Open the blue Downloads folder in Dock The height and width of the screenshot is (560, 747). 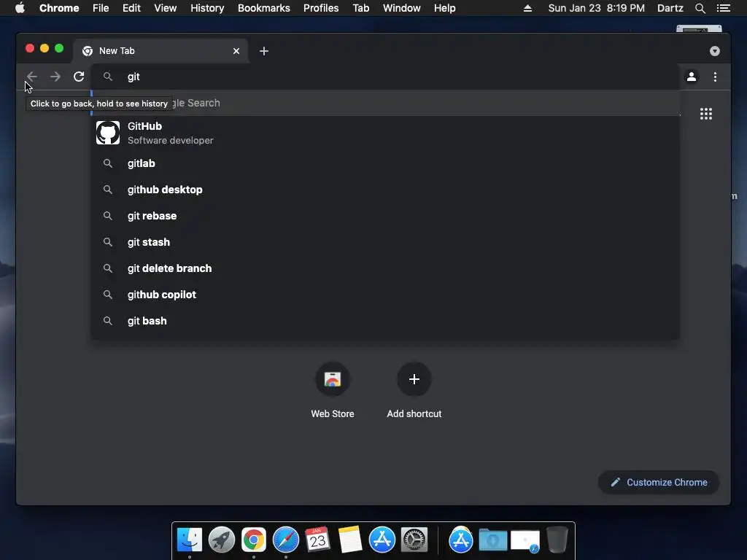coord(492,540)
